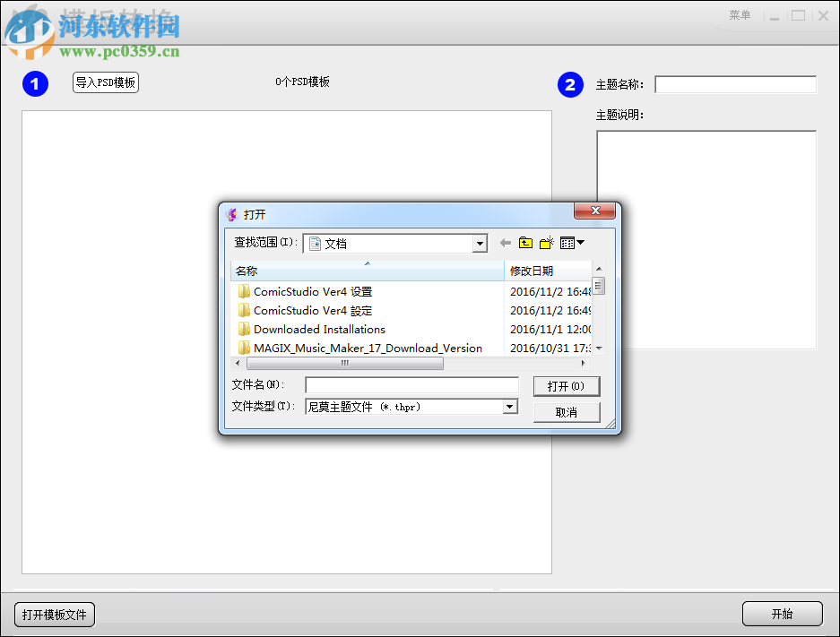Open the 查找范围 location dropdown
Screen dimensions: 840x637
click(480, 242)
